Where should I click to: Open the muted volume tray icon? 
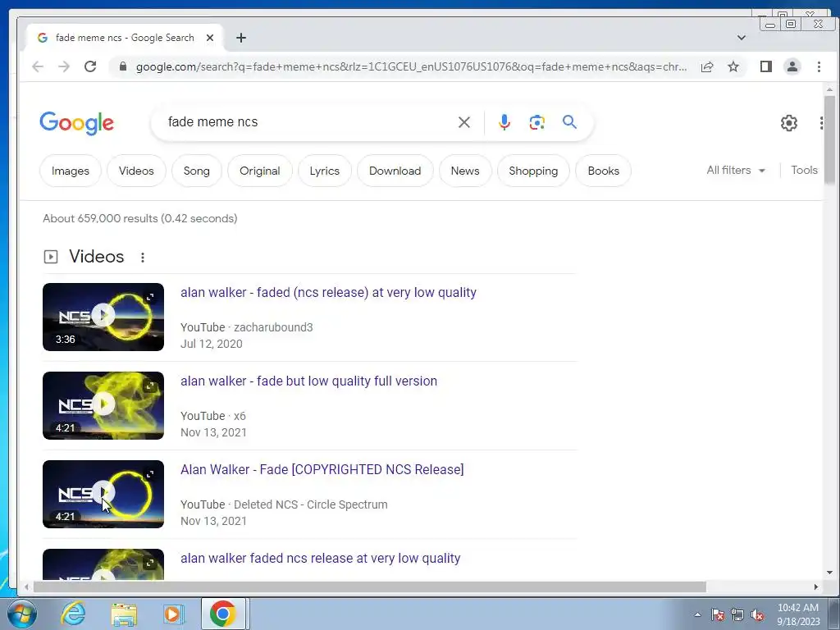pyautogui.click(x=757, y=614)
